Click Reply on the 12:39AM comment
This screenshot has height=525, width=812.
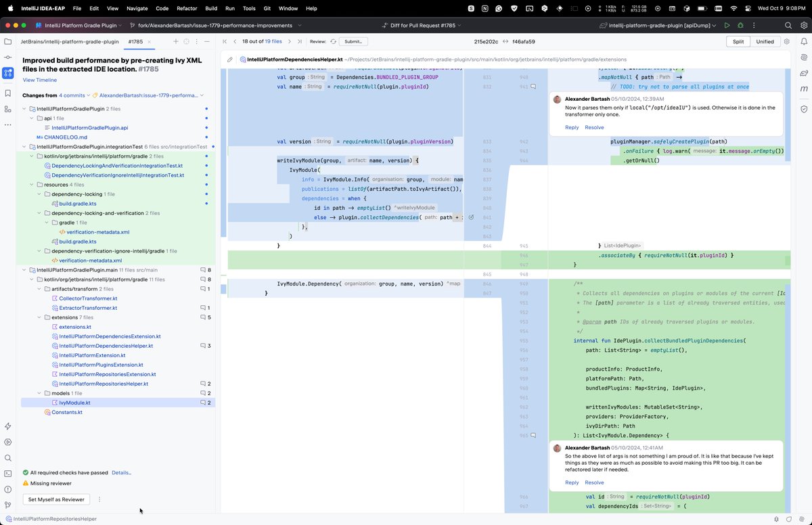click(572, 127)
